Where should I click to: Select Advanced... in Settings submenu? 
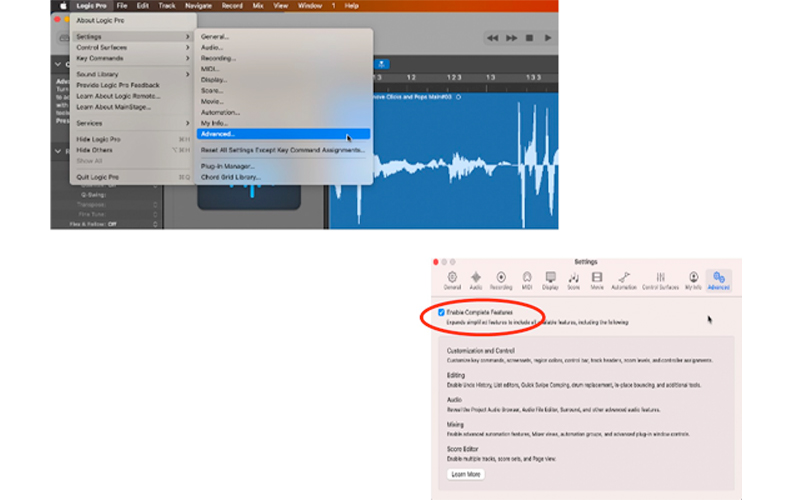point(283,134)
